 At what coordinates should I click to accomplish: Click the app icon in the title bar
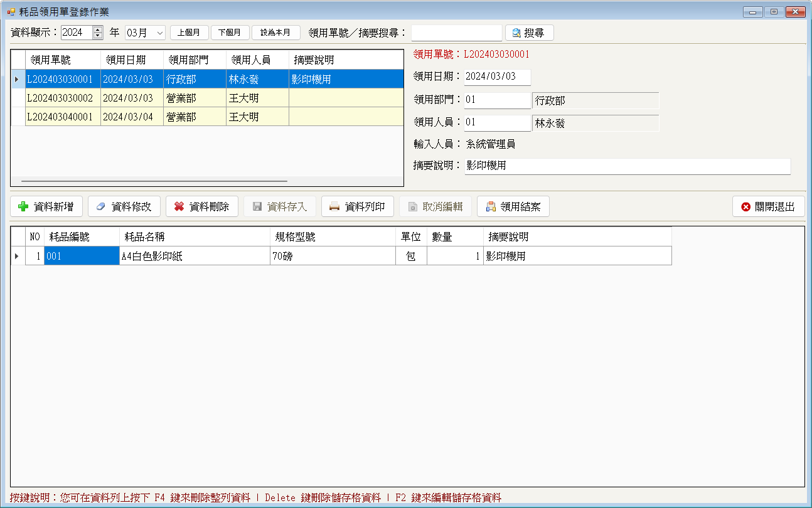(x=11, y=11)
